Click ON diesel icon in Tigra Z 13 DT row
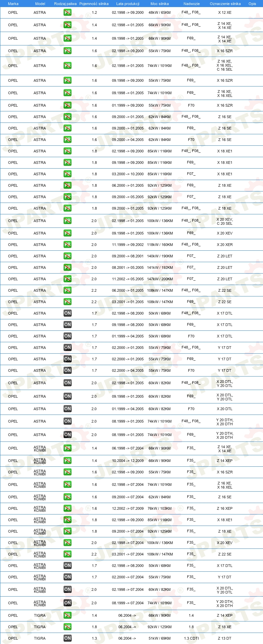263x644 pixels. coord(68,638)
